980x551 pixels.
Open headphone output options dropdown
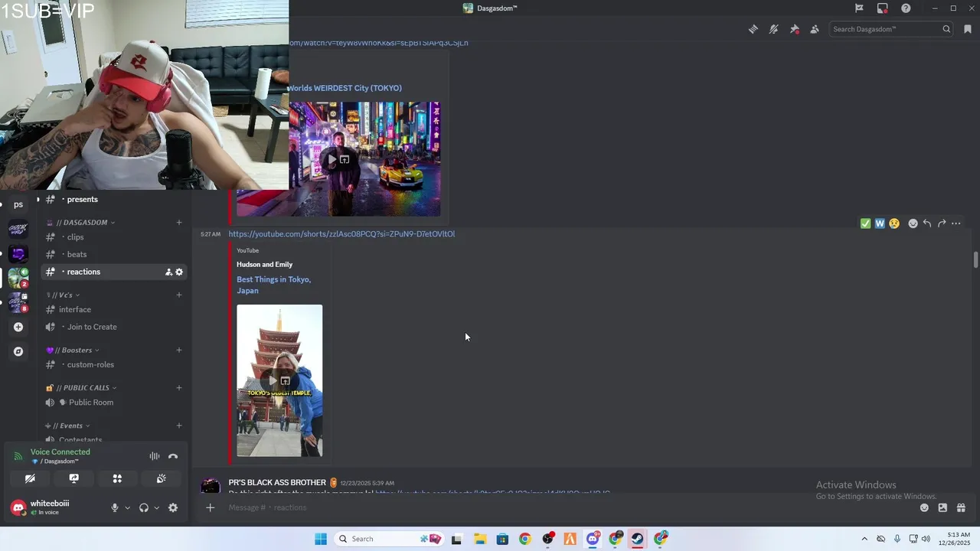coord(156,507)
